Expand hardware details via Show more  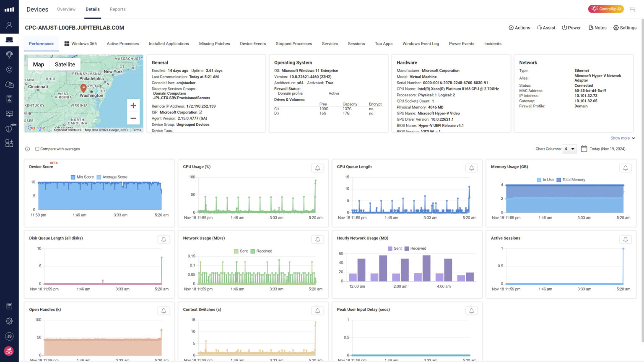pos(620,138)
